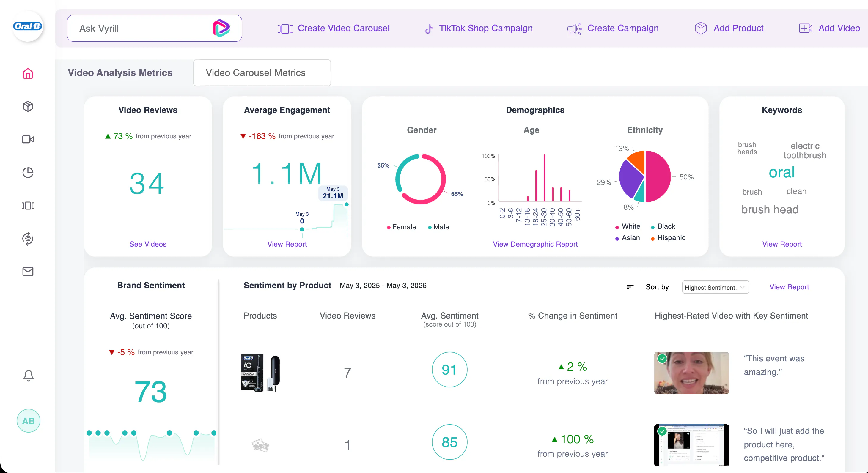Open the AB user avatar
This screenshot has width=868, height=473.
(x=28, y=421)
